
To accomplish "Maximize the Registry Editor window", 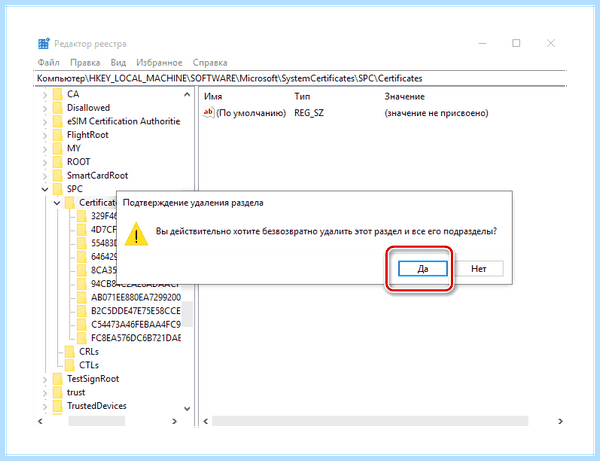I will [x=516, y=43].
